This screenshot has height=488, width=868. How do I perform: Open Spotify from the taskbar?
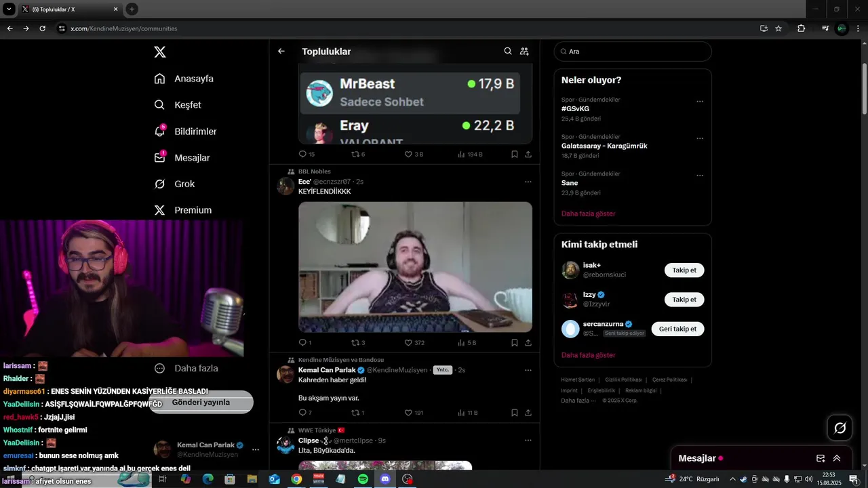tap(363, 479)
